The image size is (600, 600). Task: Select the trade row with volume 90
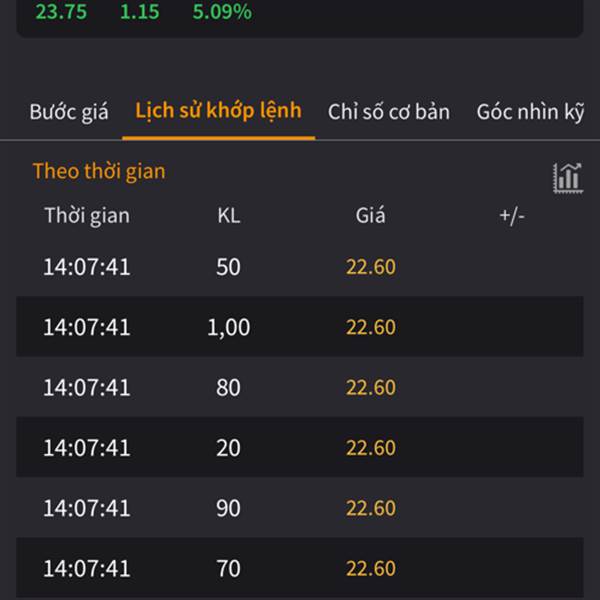[300, 507]
